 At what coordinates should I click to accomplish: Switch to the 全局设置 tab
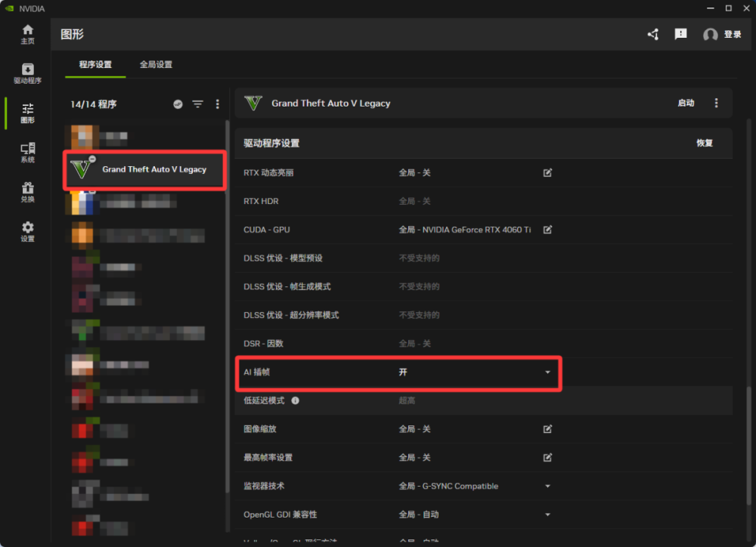156,65
